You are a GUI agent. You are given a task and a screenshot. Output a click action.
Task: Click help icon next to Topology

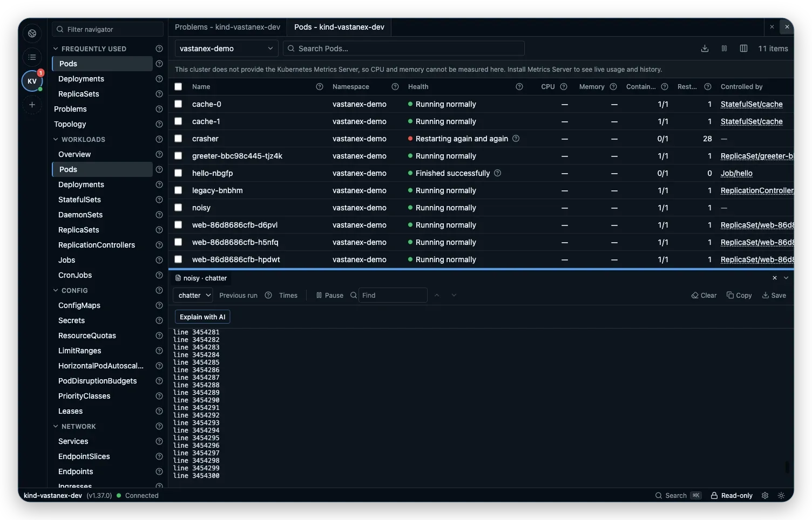[159, 124]
